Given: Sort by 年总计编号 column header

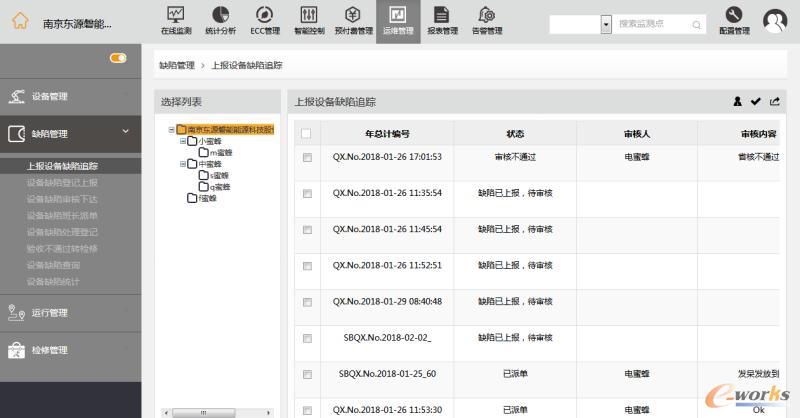Looking at the screenshot, I should [387, 134].
